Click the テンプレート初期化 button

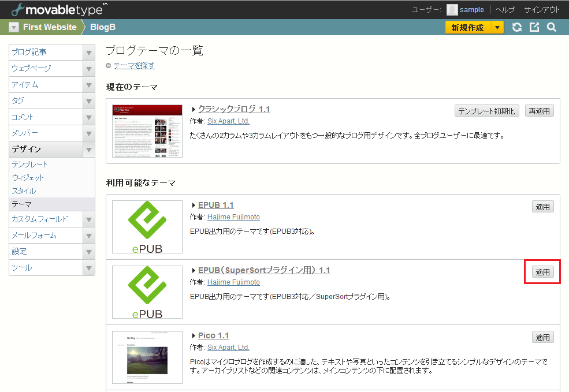pos(486,111)
